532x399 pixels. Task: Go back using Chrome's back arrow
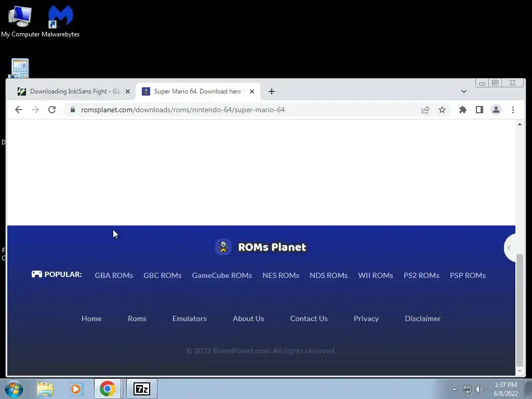tap(19, 110)
